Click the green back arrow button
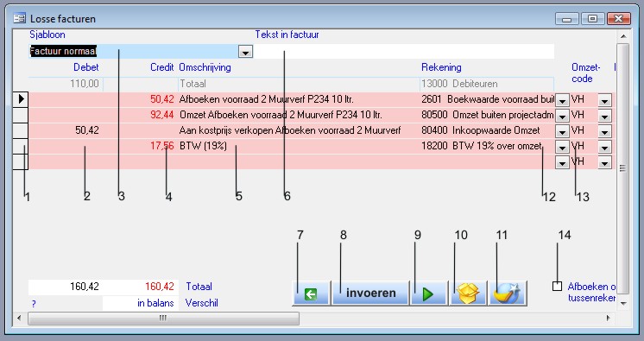 [311, 294]
